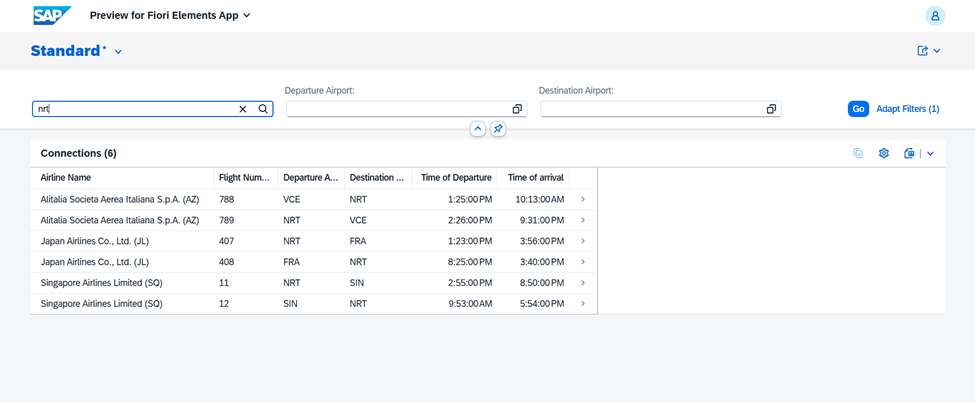Open Destination Airport value help
Viewport: 975px width, 403px height.
point(771,109)
